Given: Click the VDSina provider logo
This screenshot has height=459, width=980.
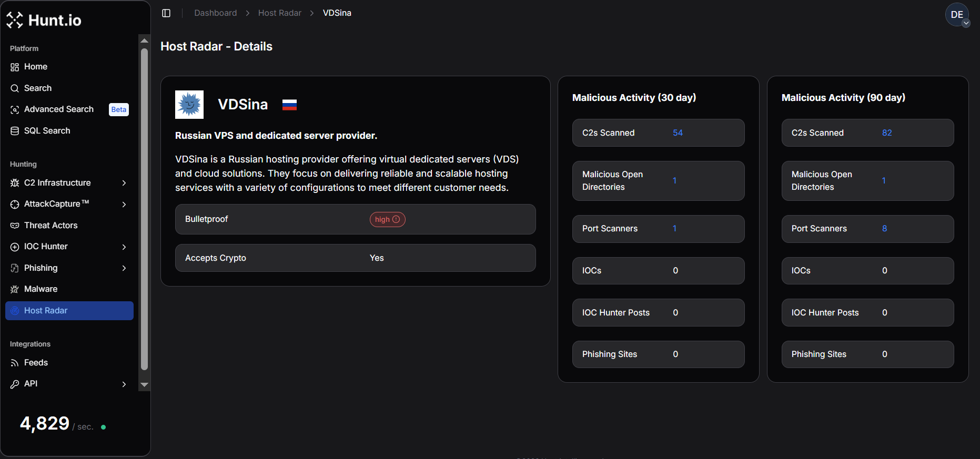Looking at the screenshot, I should pyautogui.click(x=189, y=105).
